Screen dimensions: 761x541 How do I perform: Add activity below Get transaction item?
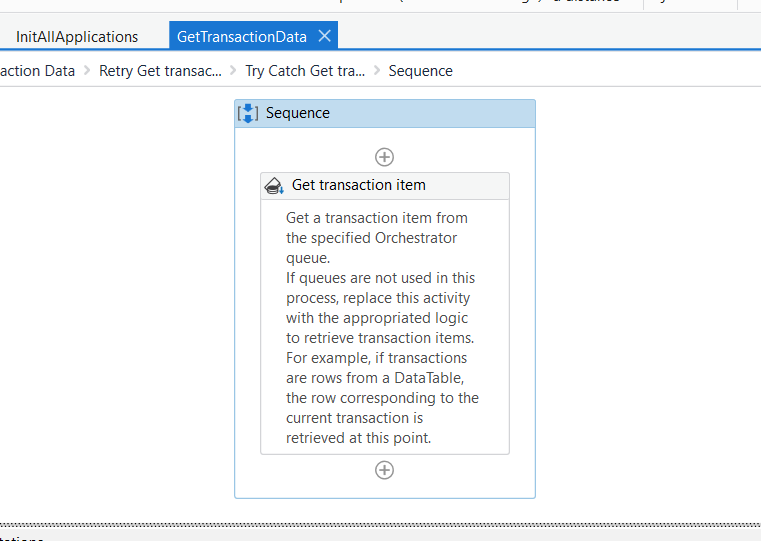click(384, 470)
